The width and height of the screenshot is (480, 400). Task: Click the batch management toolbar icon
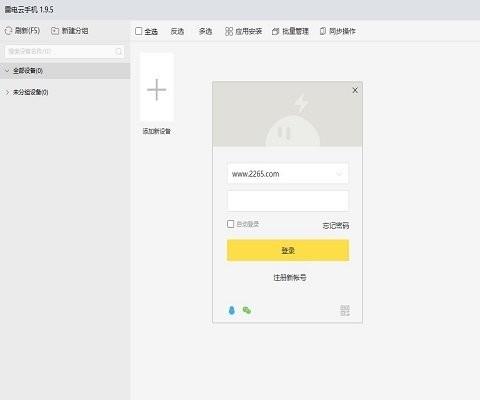(275, 31)
